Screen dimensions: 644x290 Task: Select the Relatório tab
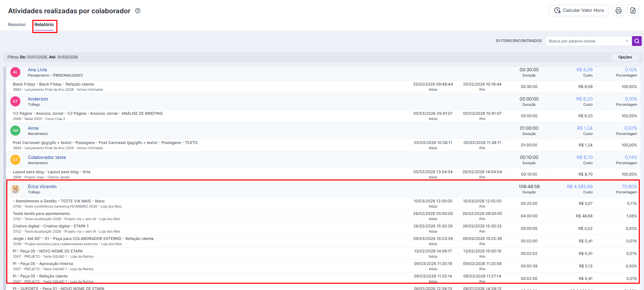tap(44, 25)
